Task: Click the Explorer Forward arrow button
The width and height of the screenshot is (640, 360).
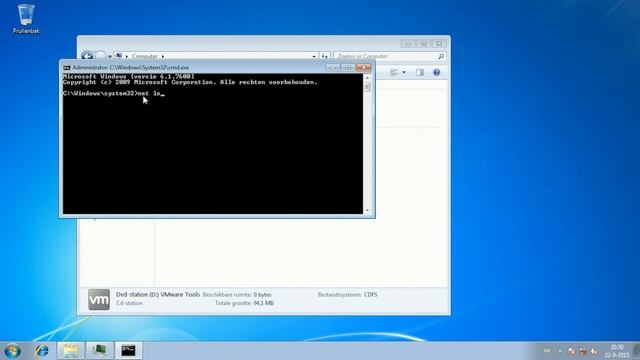Action: (x=100, y=56)
